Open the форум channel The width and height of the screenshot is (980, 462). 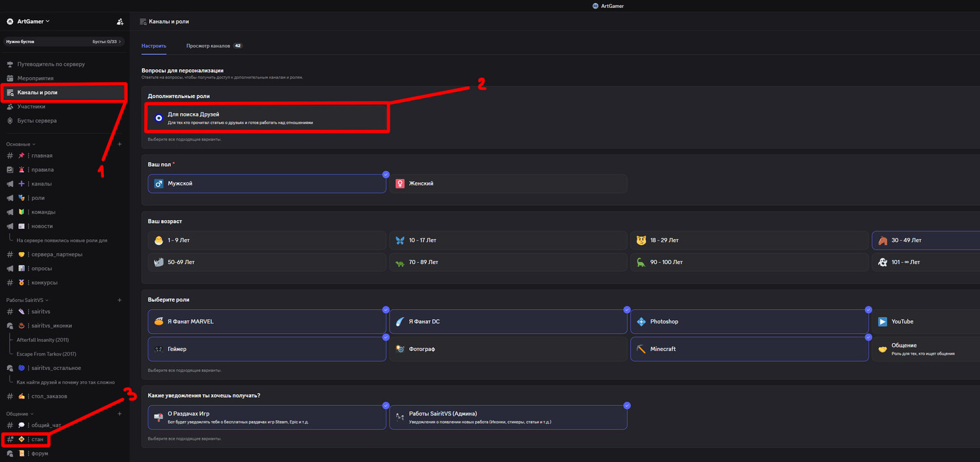[64, 454]
